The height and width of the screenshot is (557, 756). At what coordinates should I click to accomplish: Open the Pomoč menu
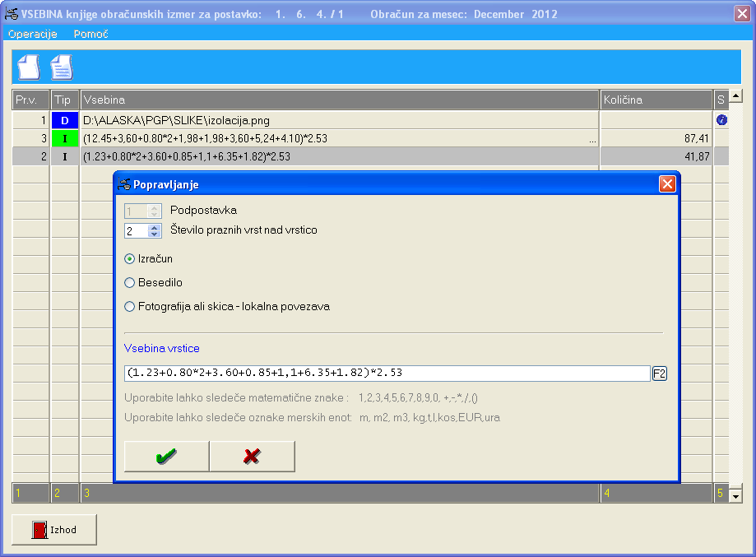coord(90,34)
